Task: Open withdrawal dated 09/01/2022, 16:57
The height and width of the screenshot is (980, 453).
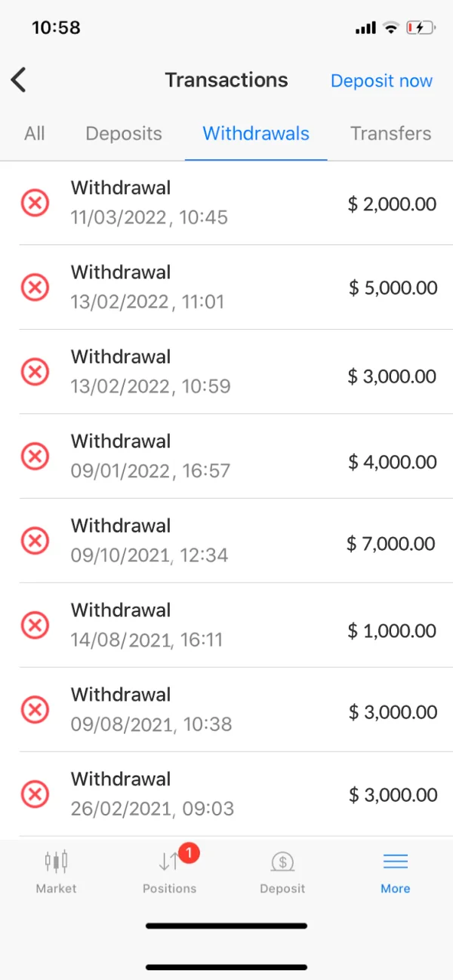Action: coord(150,456)
